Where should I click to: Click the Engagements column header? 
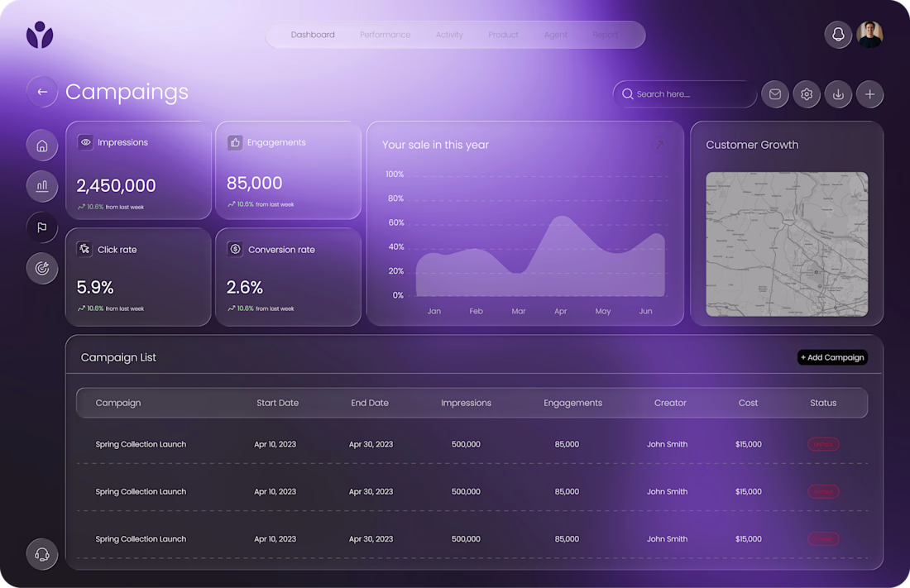[x=572, y=403]
